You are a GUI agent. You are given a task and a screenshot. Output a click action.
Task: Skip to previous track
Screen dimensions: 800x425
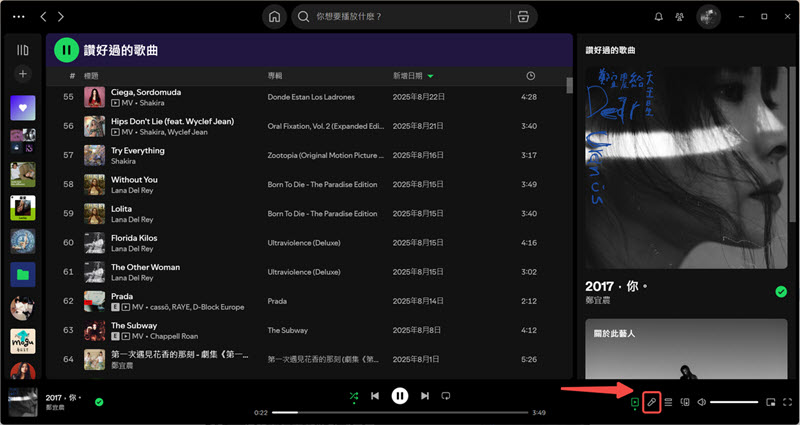point(375,395)
